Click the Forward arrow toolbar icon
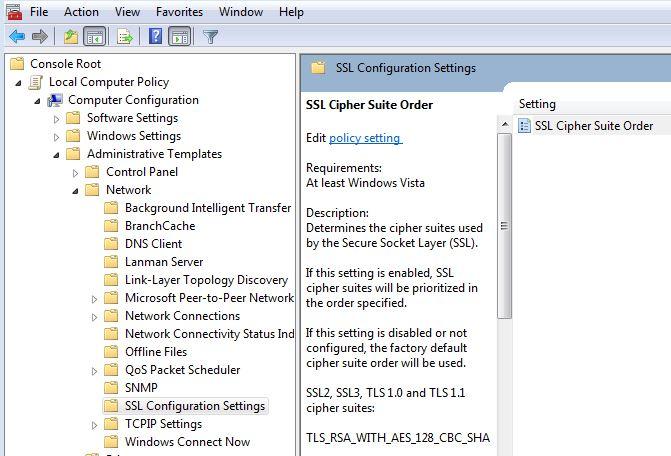671x456 pixels. tap(40, 37)
